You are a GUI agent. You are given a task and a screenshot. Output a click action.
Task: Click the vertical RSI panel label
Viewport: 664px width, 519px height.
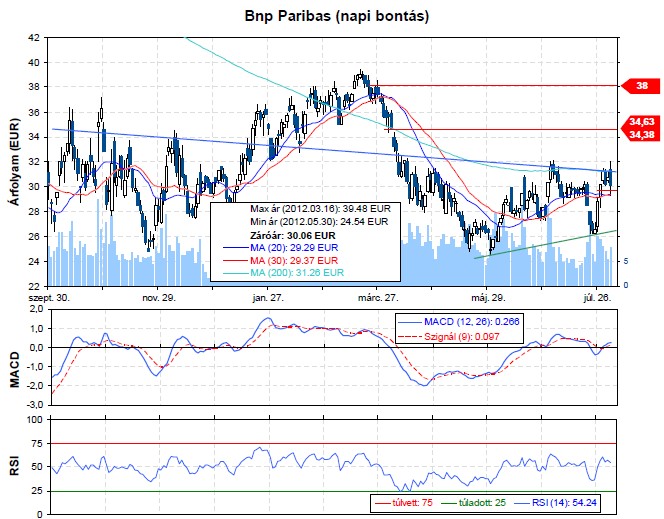tap(15, 465)
